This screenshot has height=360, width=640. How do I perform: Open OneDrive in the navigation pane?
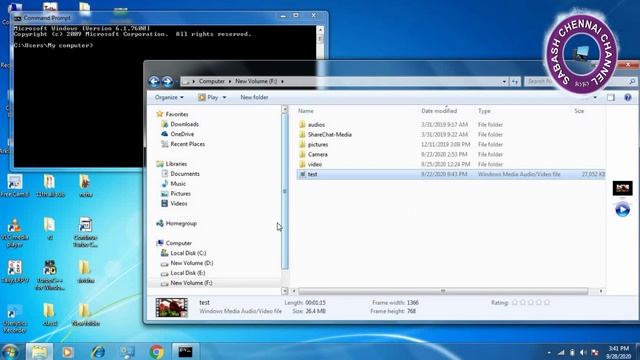[x=182, y=134]
